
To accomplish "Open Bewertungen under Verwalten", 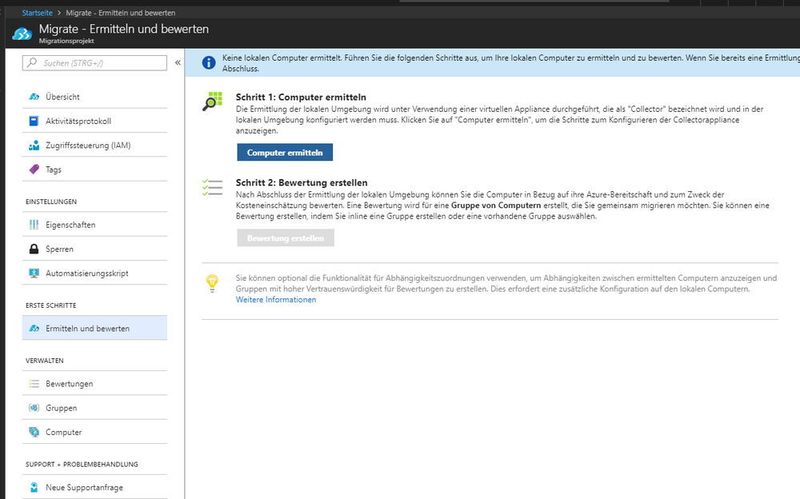I will point(95,384).
